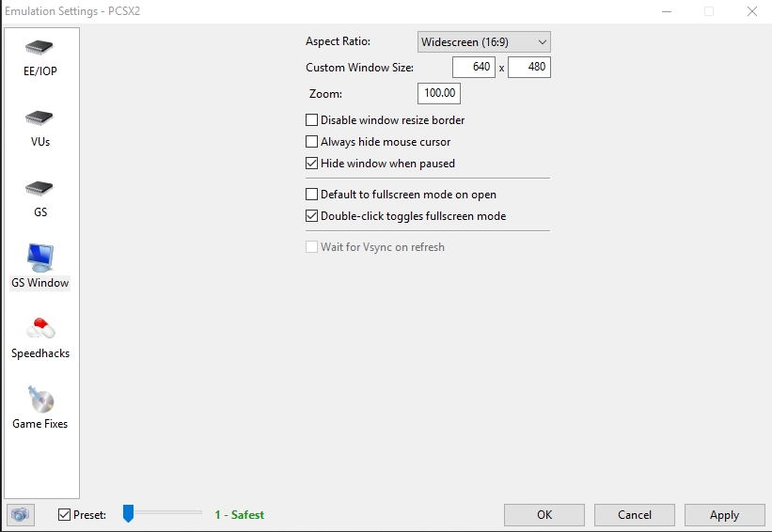
Task: Click the camera screenshot button
Action: [21, 515]
